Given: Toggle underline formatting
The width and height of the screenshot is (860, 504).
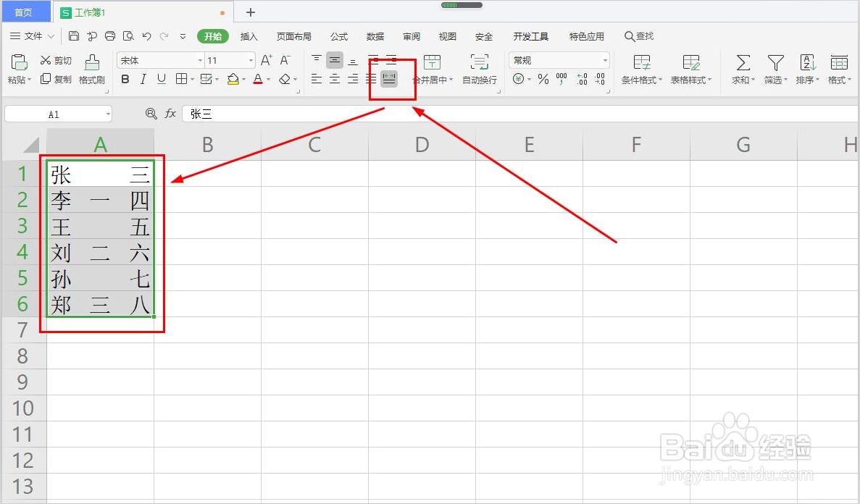Looking at the screenshot, I should 160,80.
